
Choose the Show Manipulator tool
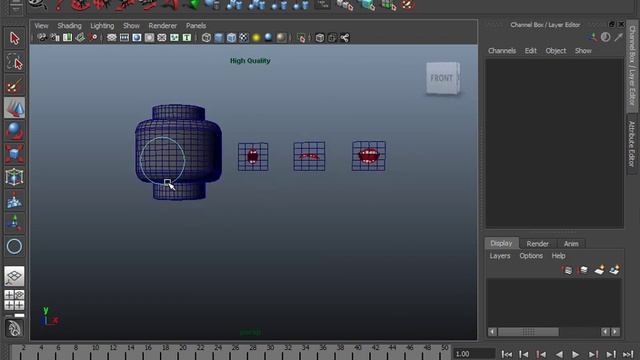point(14,223)
